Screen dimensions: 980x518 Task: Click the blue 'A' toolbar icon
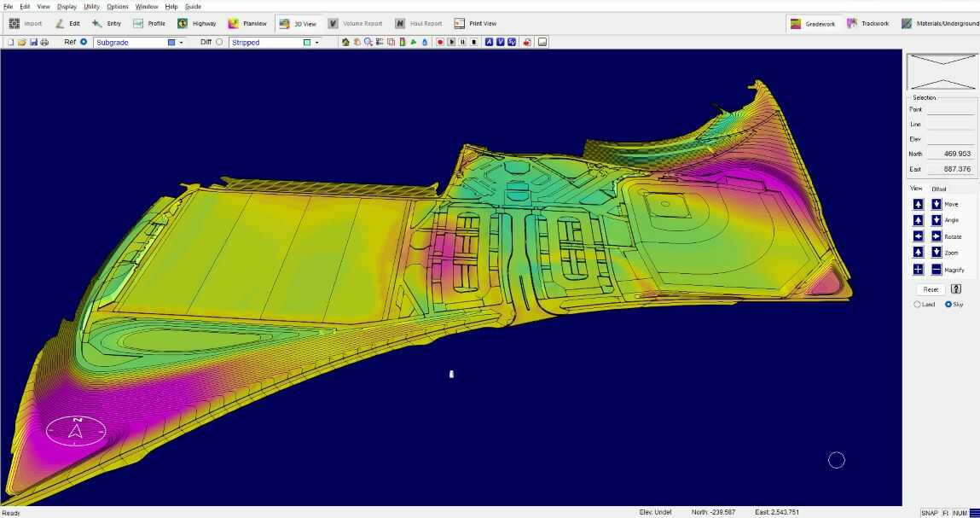click(x=490, y=42)
